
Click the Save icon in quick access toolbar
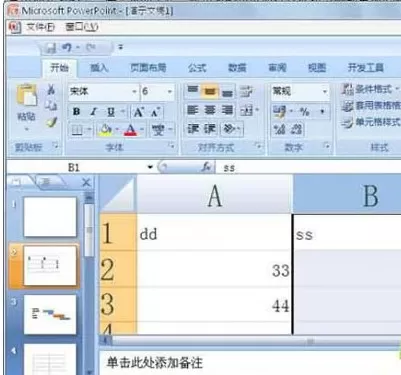51,48
